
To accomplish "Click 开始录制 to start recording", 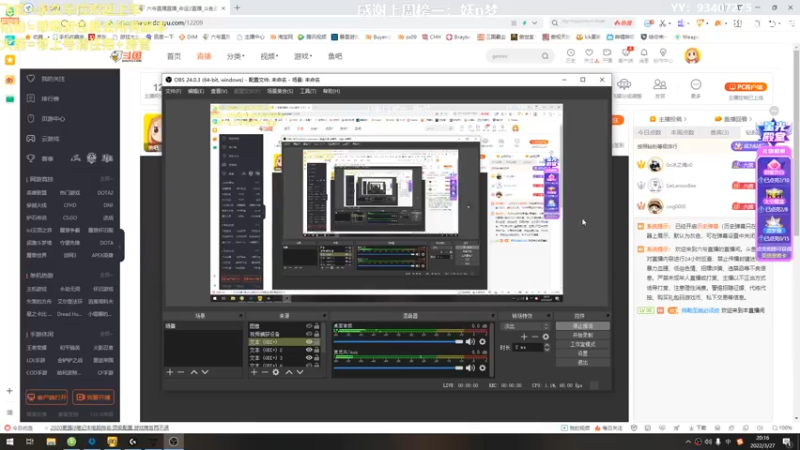I will pyautogui.click(x=582, y=335).
